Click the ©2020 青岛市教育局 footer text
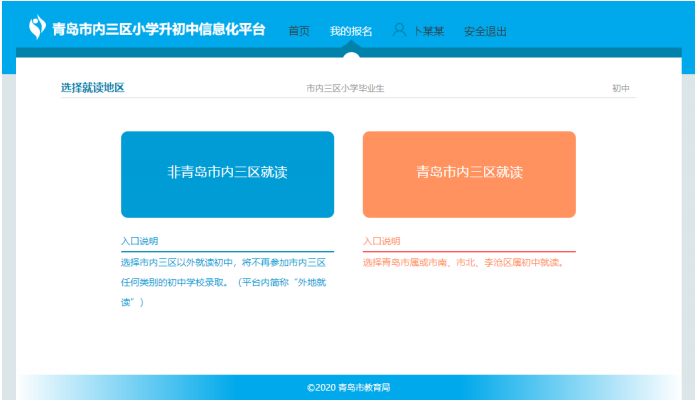The image size is (695, 402). [348, 387]
